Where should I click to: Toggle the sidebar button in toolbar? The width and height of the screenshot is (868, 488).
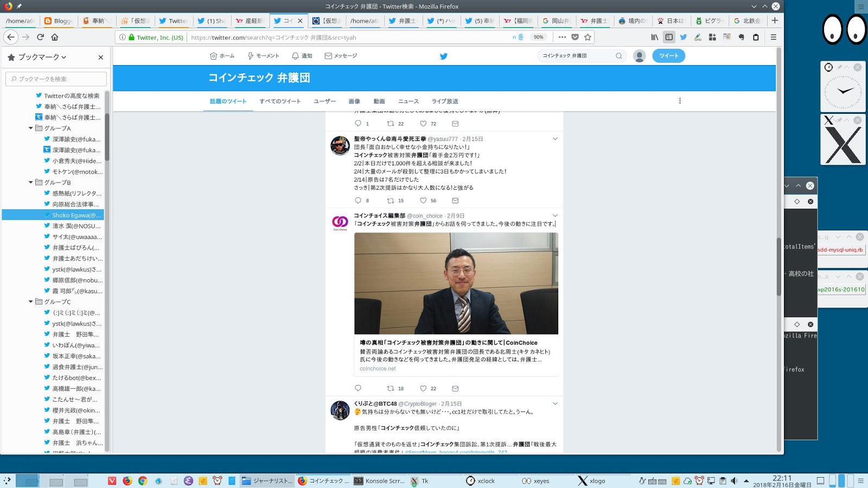pyautogui.click(x=669, y=37)
